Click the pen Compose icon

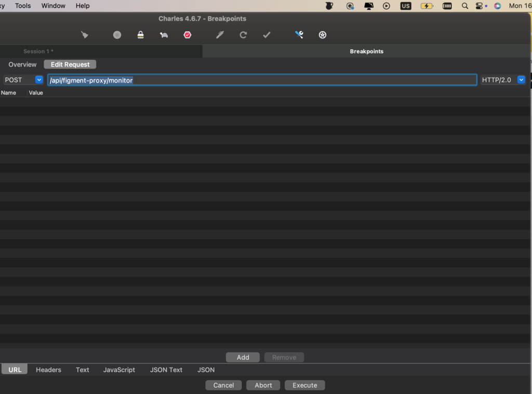tap(220, 35)
